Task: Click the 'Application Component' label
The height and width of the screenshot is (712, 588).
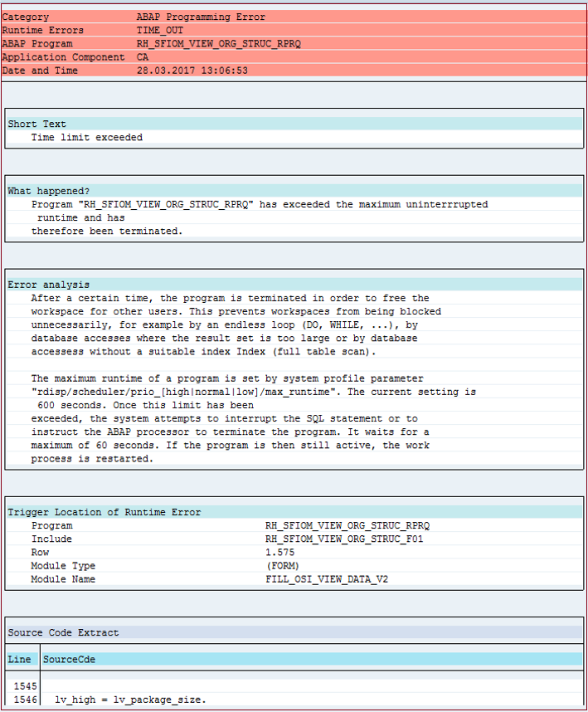Action: click(63, 57)
